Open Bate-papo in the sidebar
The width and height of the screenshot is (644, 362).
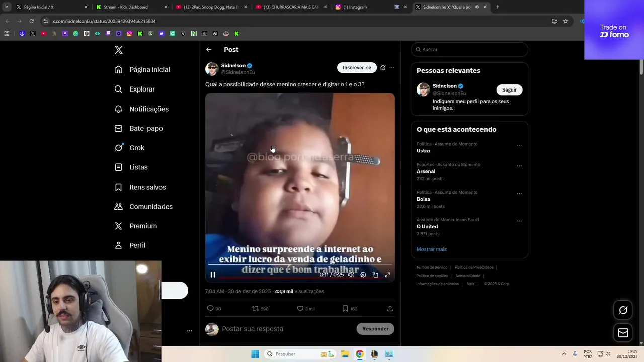coord(138,128)
